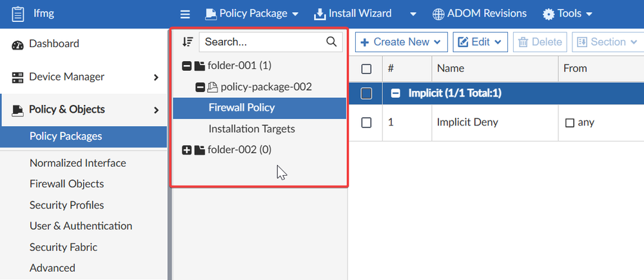Check the box for the Implicit Deny row
Screen dimensions: 644x280
[366, 122]
